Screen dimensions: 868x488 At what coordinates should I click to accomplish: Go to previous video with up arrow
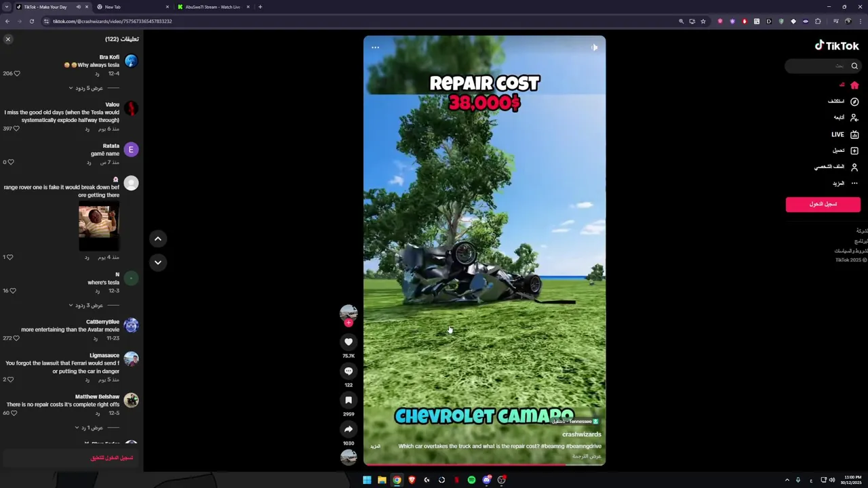[157, 239]
